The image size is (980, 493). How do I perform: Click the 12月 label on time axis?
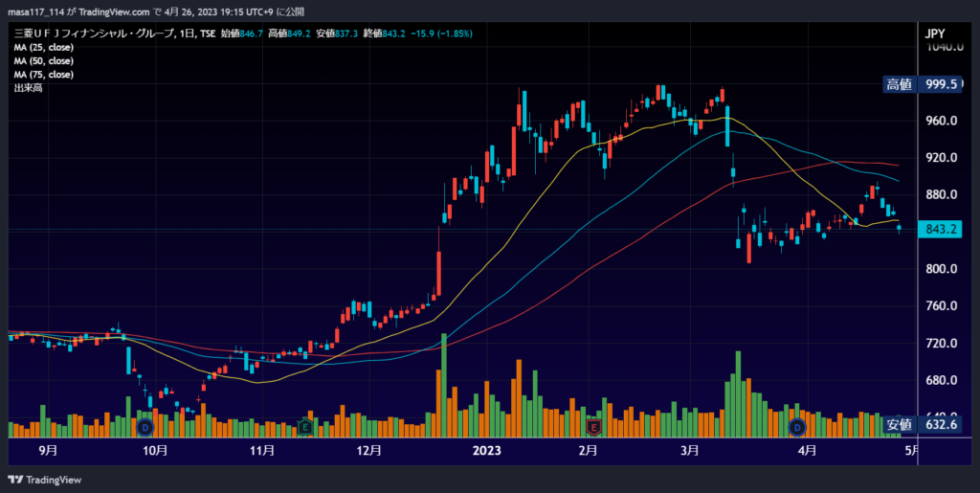tap(369, 449)
